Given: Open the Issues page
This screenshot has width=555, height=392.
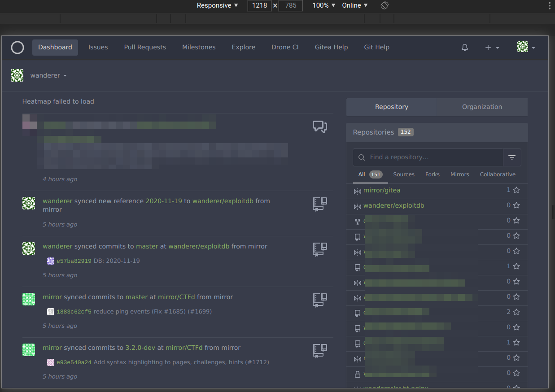Looking at the screenshot, I should (98, 48).
